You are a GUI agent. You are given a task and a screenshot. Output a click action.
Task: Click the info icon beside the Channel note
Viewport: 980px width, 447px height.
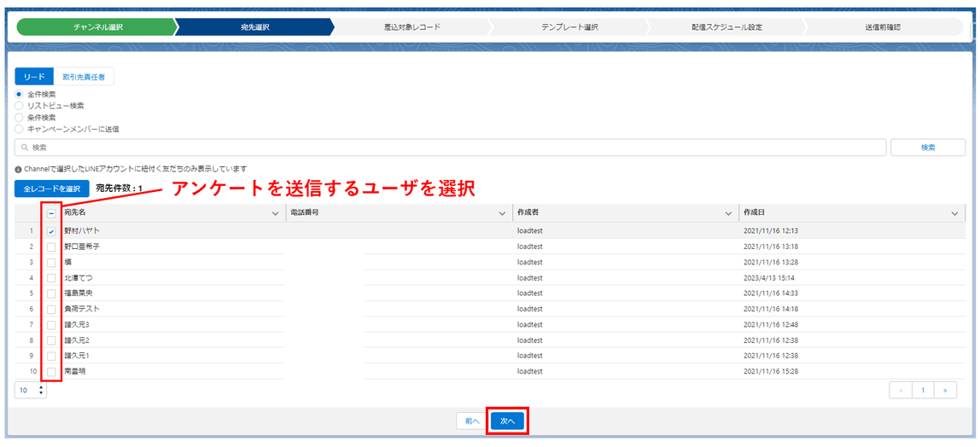18,169
